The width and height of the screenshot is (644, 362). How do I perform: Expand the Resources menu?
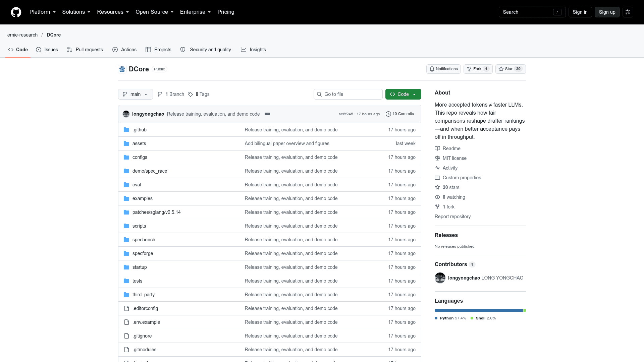click(x=113, y=12)
